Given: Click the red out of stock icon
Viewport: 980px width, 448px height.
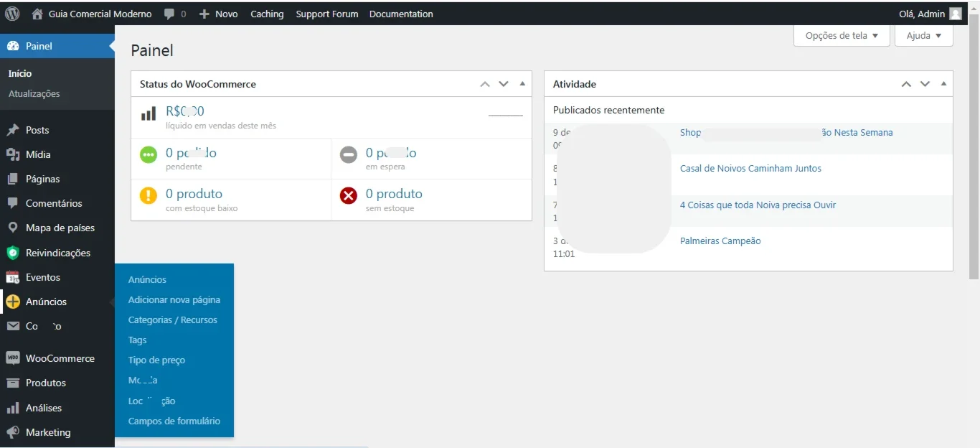Looking at the screenshot, I should (349, 195).
